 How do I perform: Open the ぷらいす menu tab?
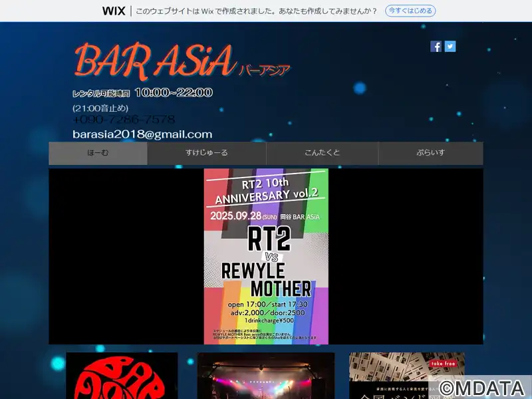(430, 153)
